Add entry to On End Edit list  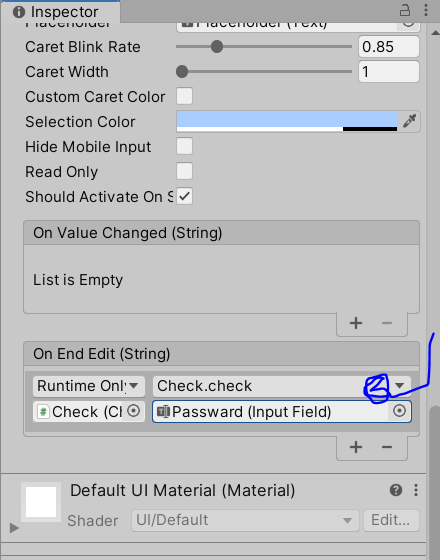pyautogui.click(x=356, y=447)
